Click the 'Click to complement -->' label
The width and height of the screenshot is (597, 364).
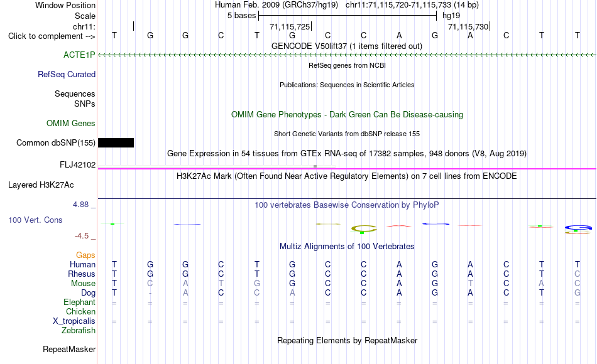pyautogui.click(x=52, y=36)
